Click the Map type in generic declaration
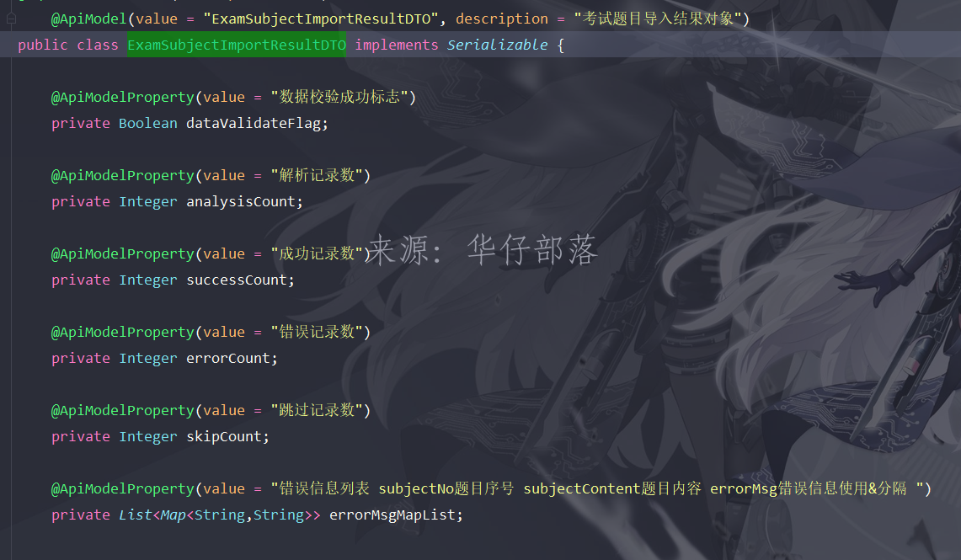This screenshot has width=961, height=560. [173, 515]
